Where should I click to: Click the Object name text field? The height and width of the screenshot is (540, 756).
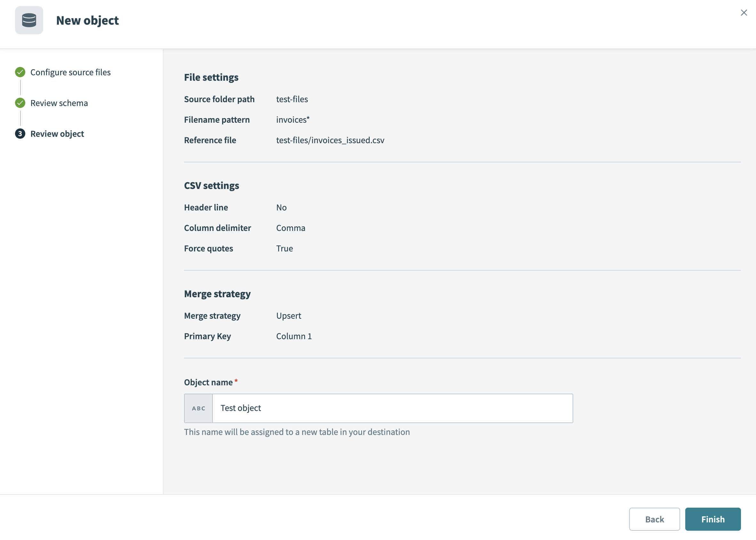coord(392,408)
